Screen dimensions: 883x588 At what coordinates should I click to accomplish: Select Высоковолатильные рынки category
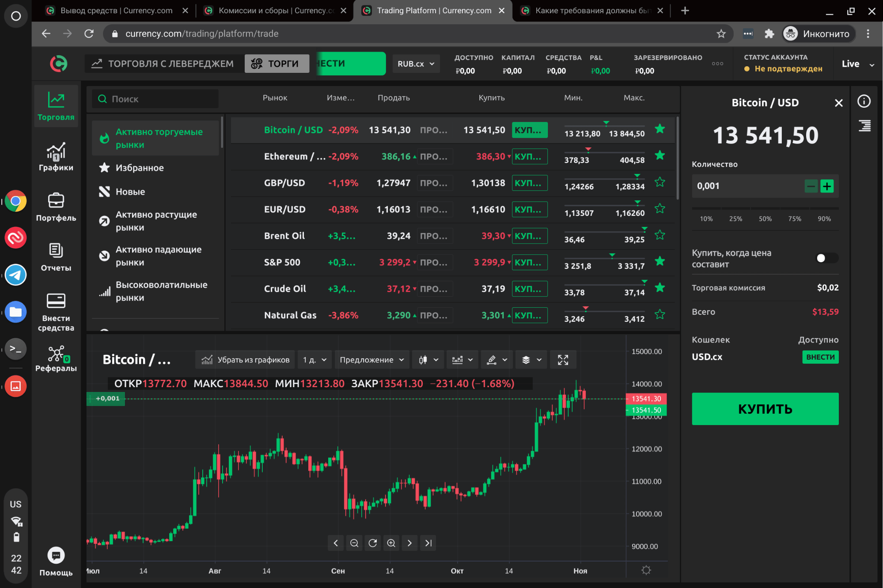(155, 291)
